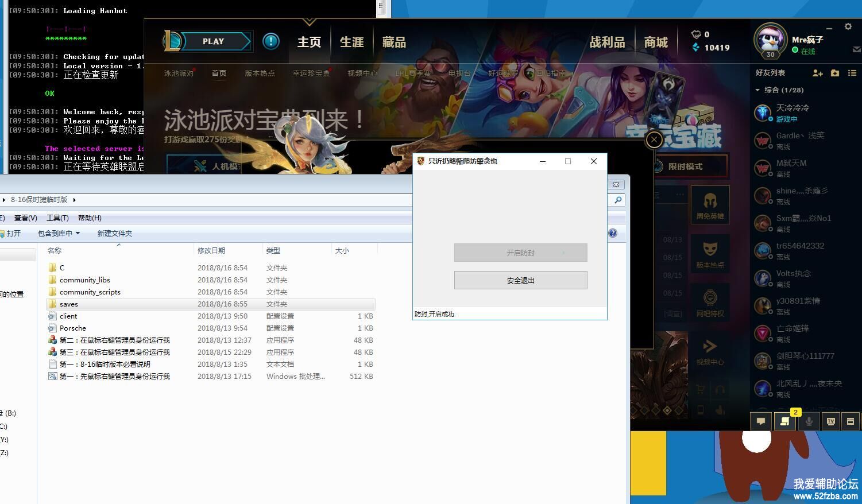Expand breadcrumb arrow after 8-16保时捷临时版

(75, 200)
